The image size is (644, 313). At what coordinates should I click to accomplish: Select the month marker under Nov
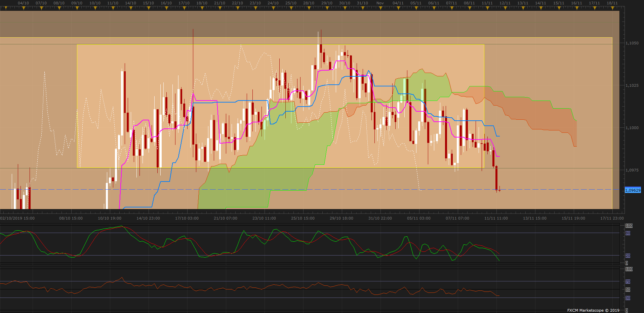pyautogui.click(x=380, y=8)
